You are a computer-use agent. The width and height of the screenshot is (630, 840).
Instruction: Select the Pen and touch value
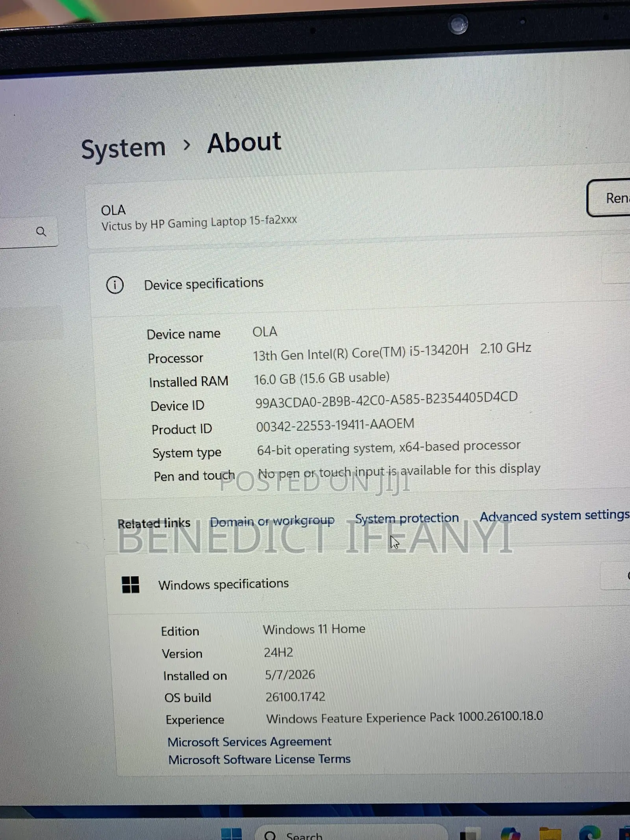[399, 471]
